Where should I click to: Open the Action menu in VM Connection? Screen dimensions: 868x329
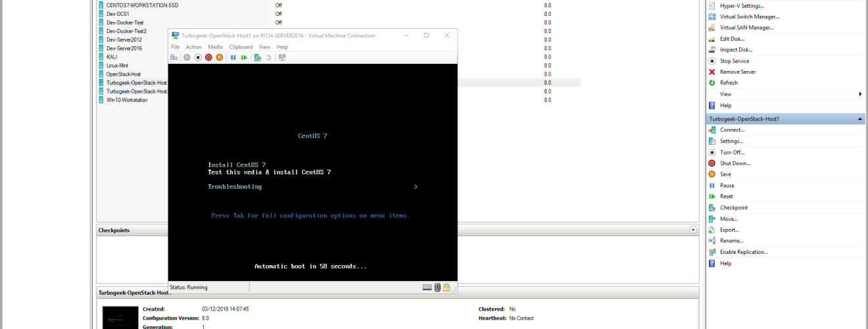[193, 47]
